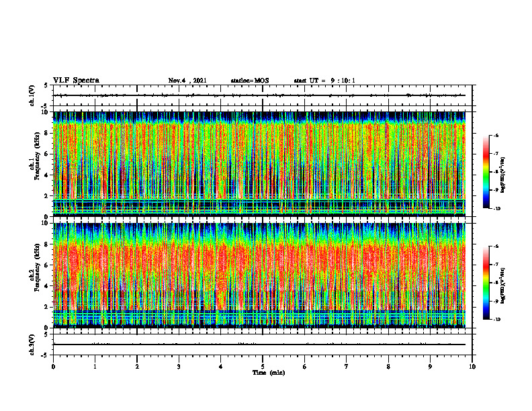Image resolution: width=532 pixels, height=411 pixels.
Task: Click the ch.3 voltage waveform trace panel
Action: (263, 345)
